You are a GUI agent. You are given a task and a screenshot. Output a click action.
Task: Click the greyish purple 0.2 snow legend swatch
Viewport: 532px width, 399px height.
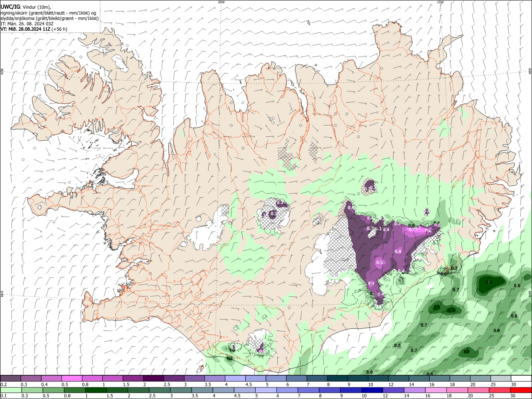[x=10, y=378]
